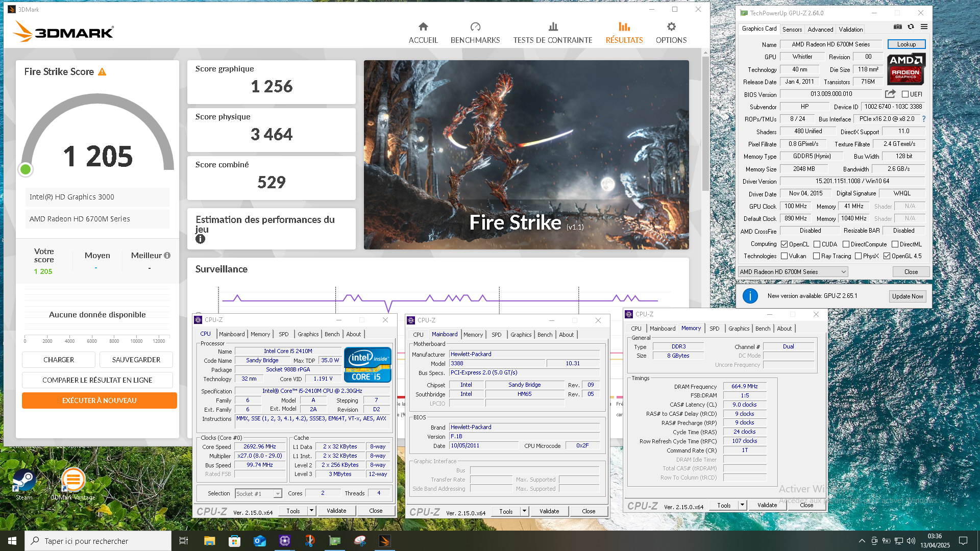Viewport: 980px width, 551px height.
Task: Open GPU-Z hamburger menu icon
Action: click(x=924, y=27)
